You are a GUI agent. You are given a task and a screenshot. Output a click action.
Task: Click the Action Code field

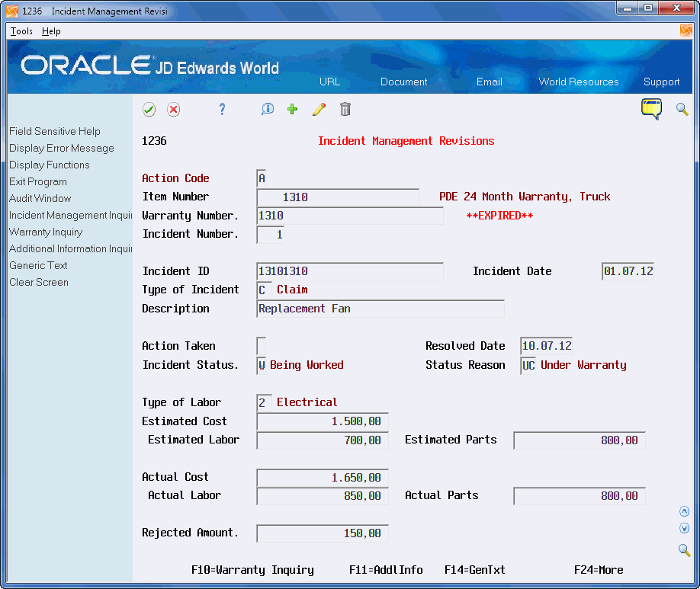[x=262, y=178]
